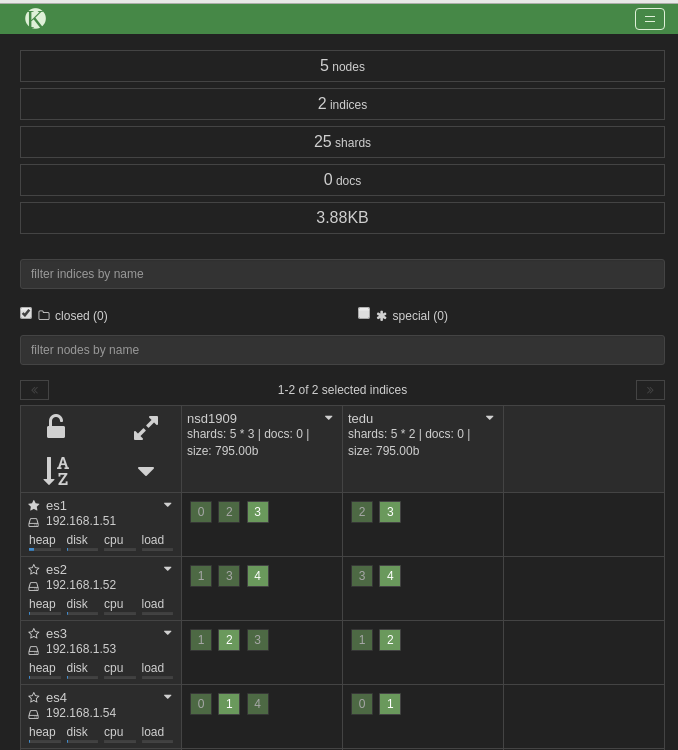The width and height of the screenshot is (678, 750).
Task: Open the nsd1909 index dropdown
Action: (329, 418)
